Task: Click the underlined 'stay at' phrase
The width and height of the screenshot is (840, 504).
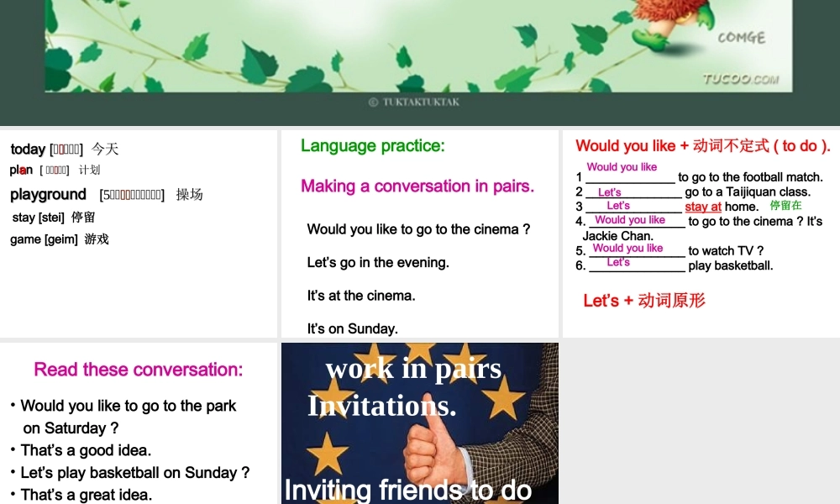Action: coord(703,207)
